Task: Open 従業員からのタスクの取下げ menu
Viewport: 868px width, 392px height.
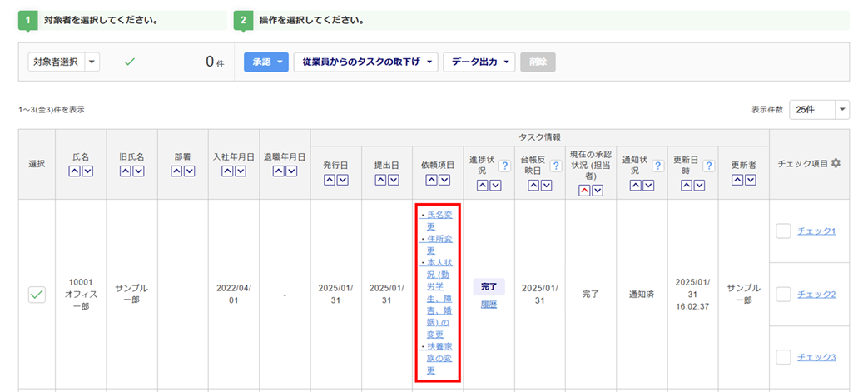Action: pyautogui.click(x=365, y=62)
